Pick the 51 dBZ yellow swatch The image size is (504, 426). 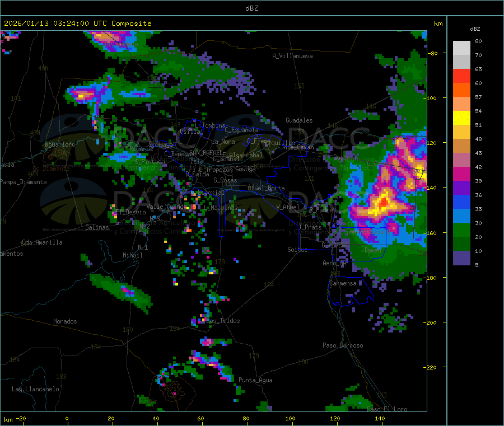(x=461, y=118)
